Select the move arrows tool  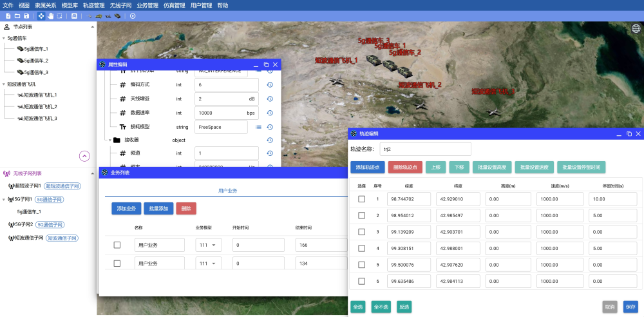click(x=42, y=15)
